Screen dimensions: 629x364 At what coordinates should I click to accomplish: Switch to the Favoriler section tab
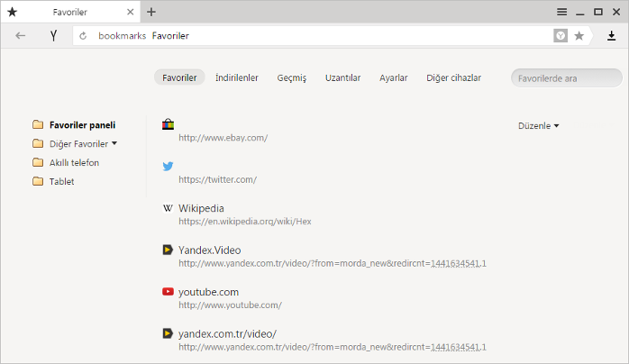(179, 77)
